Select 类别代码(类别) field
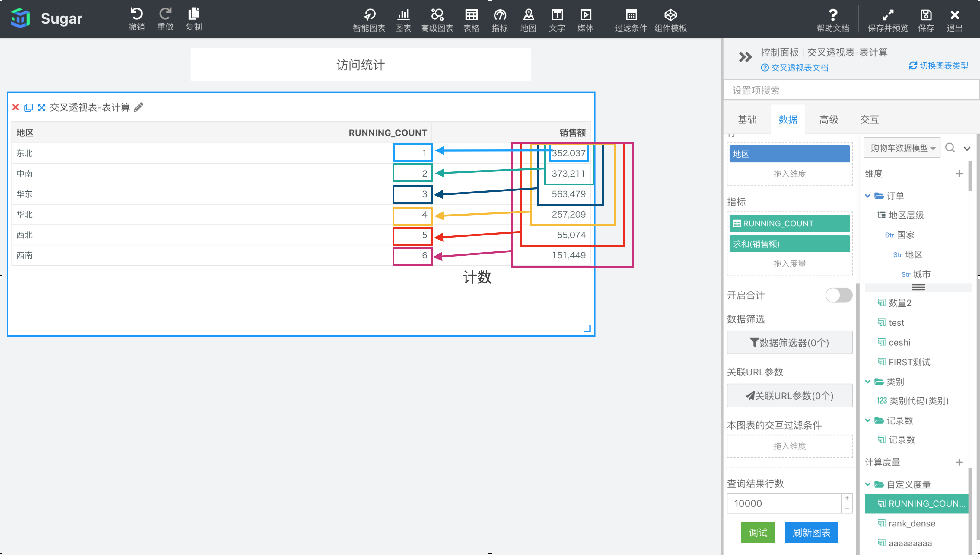 tap(912, 401)
